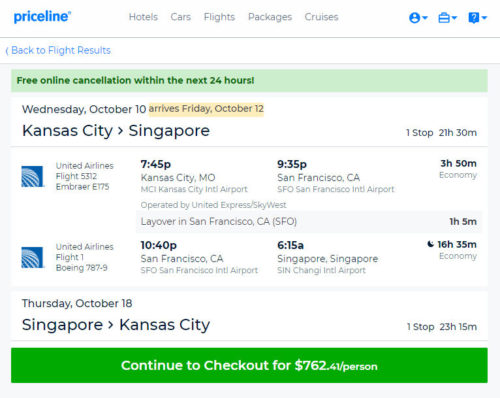The width and height of the screenshot is (500, 398).
Task: Open the trips briefcase icon menu
Action: (444, 17)
